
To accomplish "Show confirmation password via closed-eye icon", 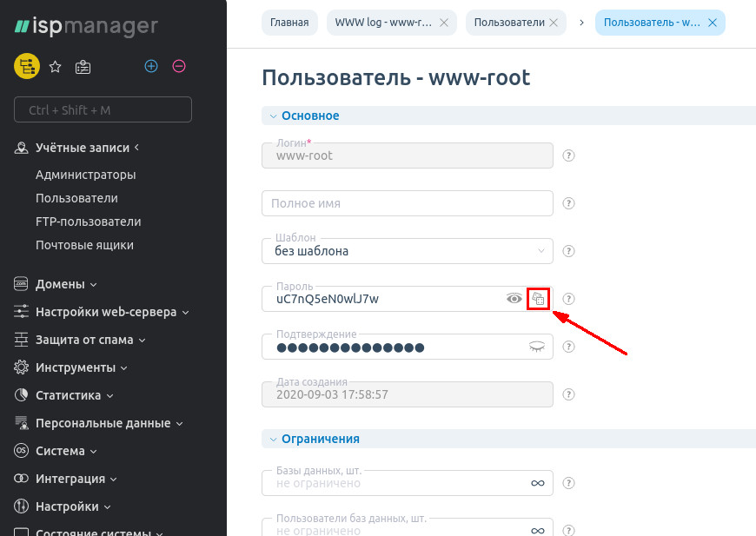I will [x=537, y=347].
